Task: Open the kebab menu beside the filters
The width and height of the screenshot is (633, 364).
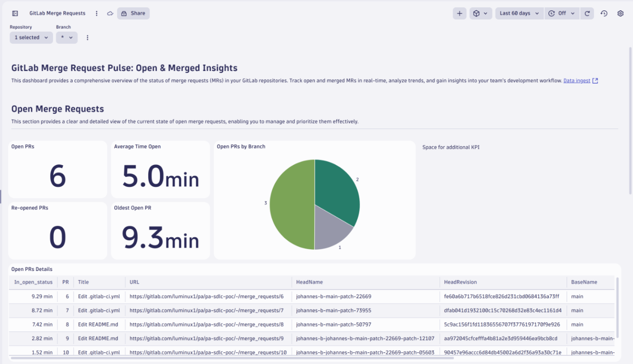Action: pyautogui.click(x=87, y=37)
